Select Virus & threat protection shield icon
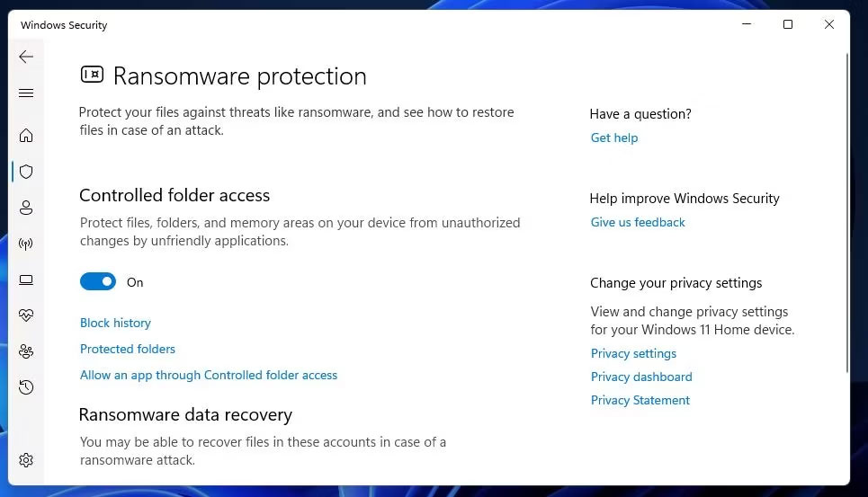868x497 pixels. click(26, 172)
